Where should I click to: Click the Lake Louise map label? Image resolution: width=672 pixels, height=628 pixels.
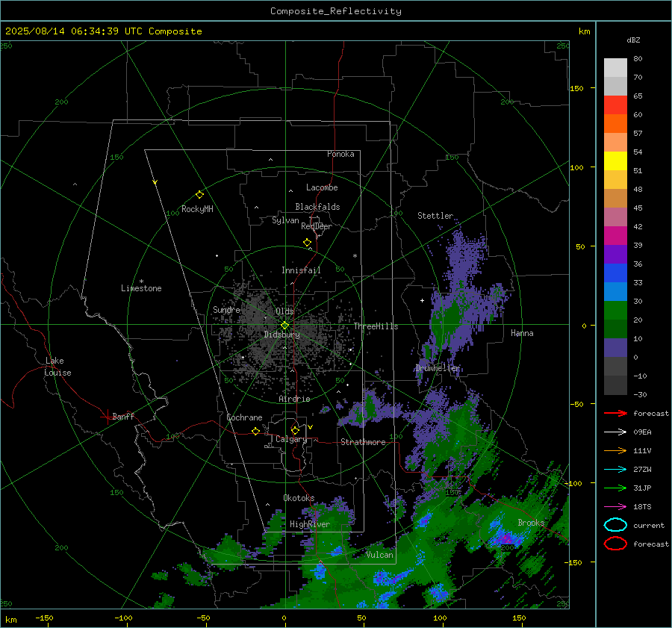(x=57, y=367)
